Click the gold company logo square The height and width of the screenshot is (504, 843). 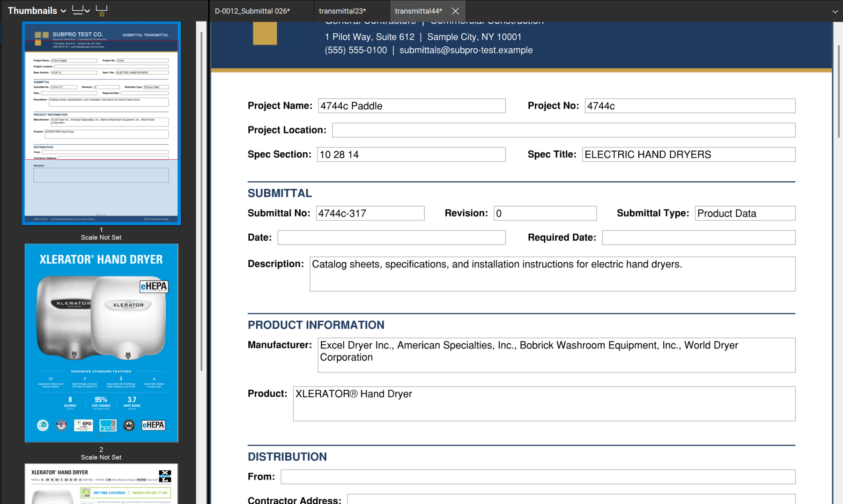pos(265,33)
